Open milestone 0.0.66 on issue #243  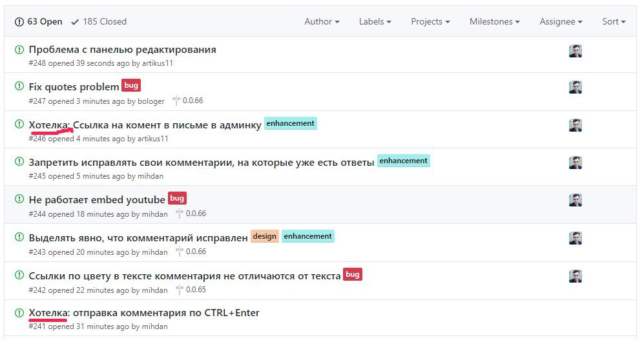tap(191, 252)
